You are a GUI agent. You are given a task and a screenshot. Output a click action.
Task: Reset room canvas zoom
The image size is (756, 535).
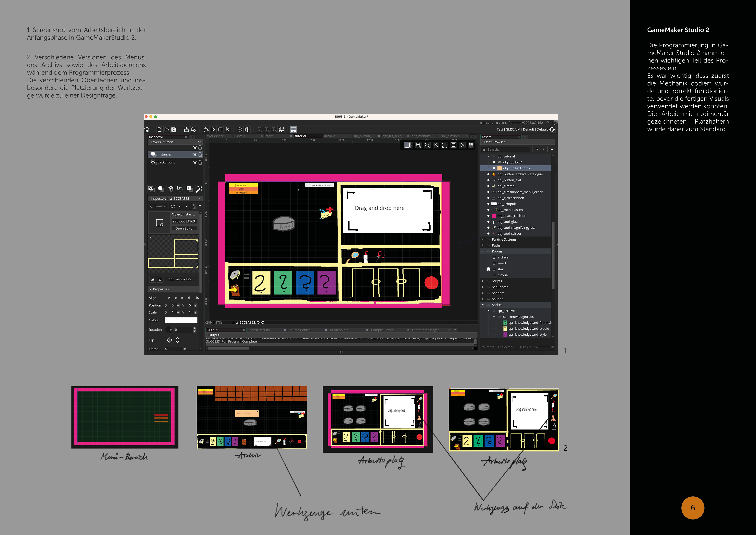point(427,145)
